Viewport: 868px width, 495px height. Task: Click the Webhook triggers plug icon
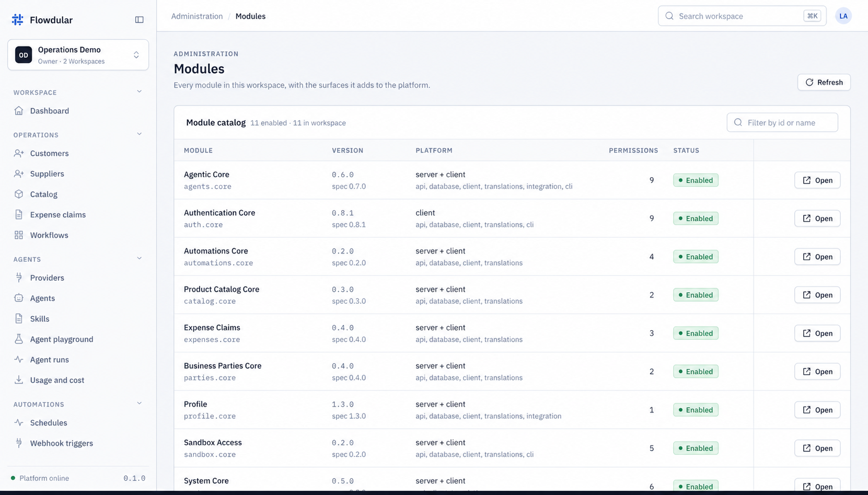pyautogui.click(x=19, y=443)
